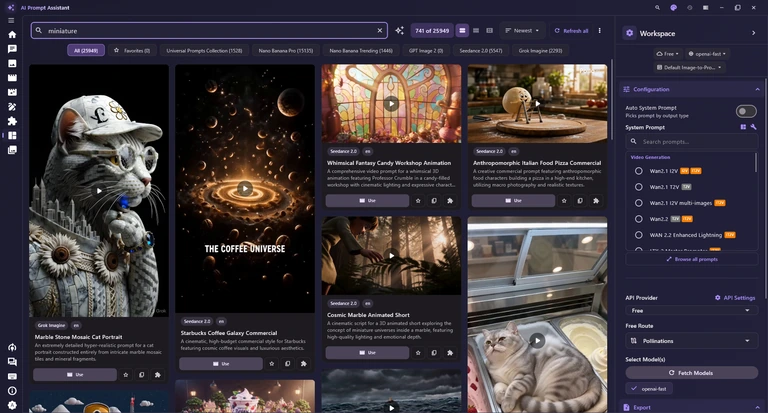Click the miniature search input field

point(209,30)
